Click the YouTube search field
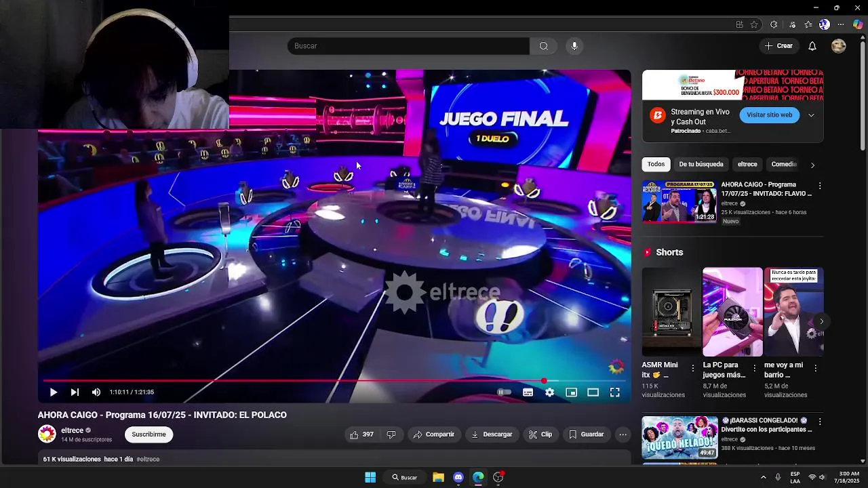This screenshot has width=868, height=488. 408,46
